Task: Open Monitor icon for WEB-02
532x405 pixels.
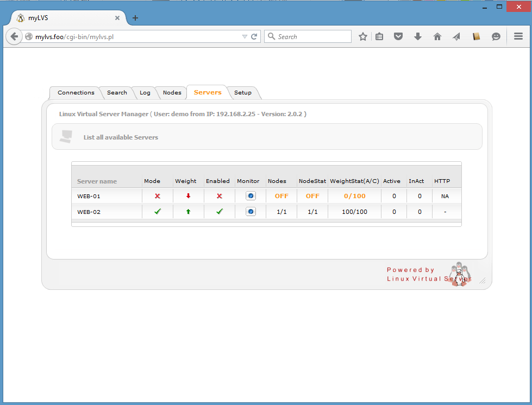Action: (251, 212)
